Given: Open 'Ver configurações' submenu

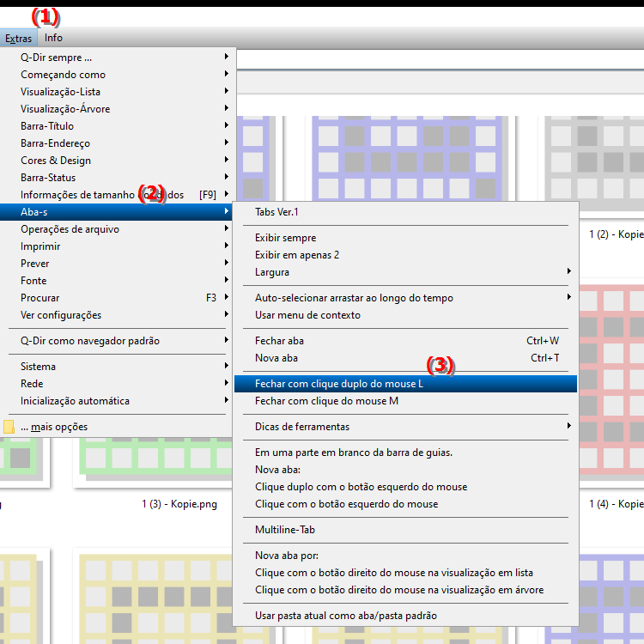Looking at the screenshot, I should click(x=117, y=315).
